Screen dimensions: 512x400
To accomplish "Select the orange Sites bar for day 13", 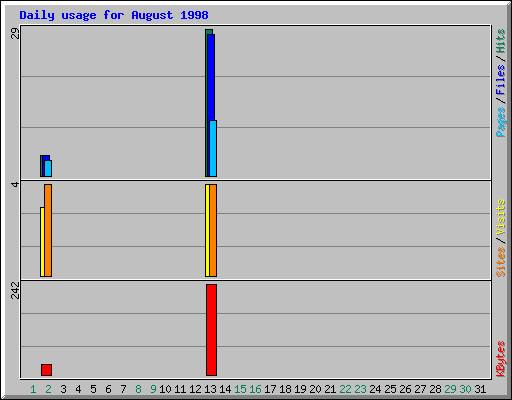I will 213,230.
